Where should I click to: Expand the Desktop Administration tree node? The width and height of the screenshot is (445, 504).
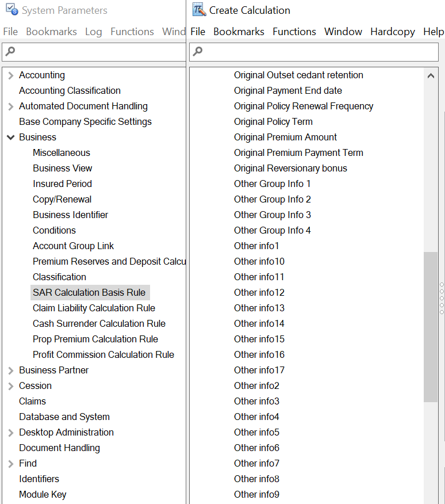pos(10,432)
